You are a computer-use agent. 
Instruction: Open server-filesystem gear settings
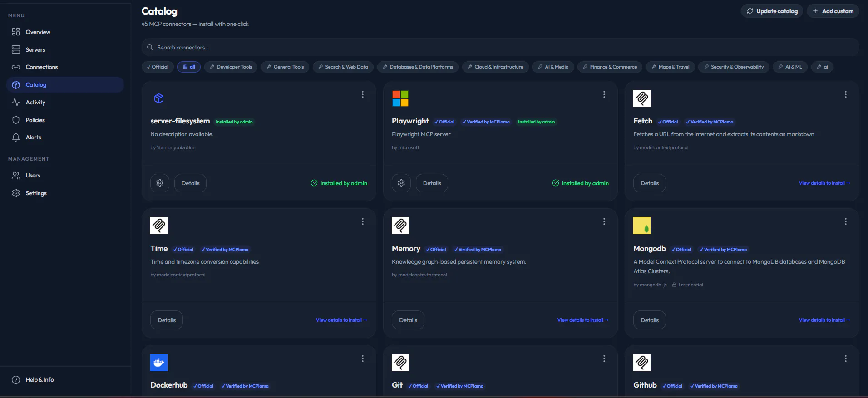click(160, 183)
